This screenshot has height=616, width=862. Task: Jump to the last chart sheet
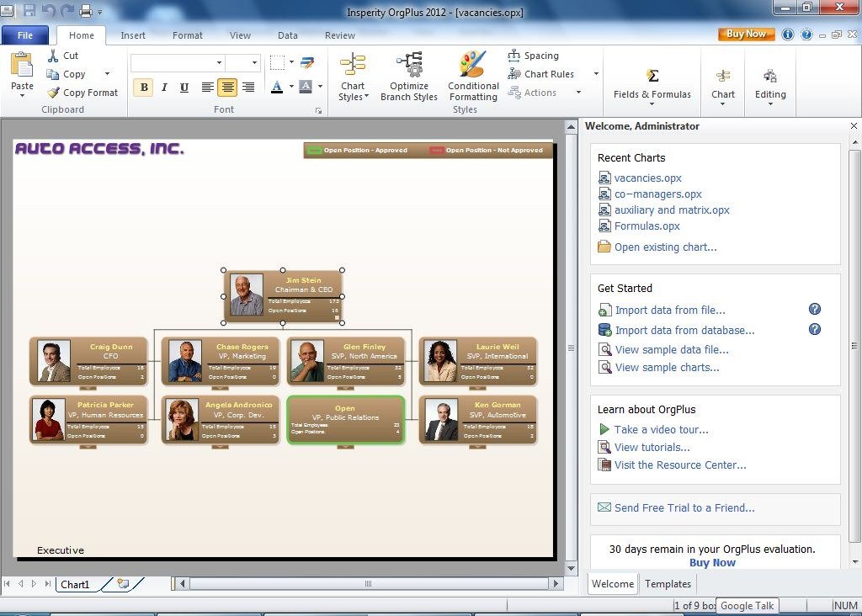[x=48, y=583]
